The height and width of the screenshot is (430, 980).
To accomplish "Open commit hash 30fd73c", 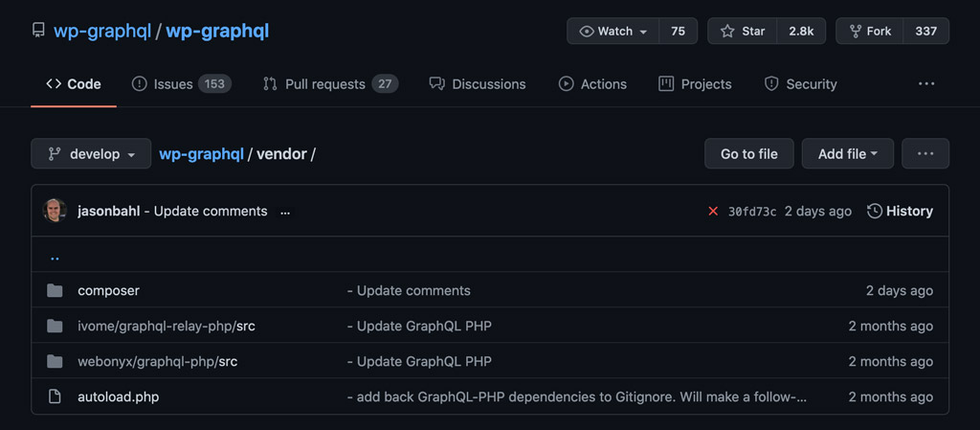I will click(x=752, y=212).
